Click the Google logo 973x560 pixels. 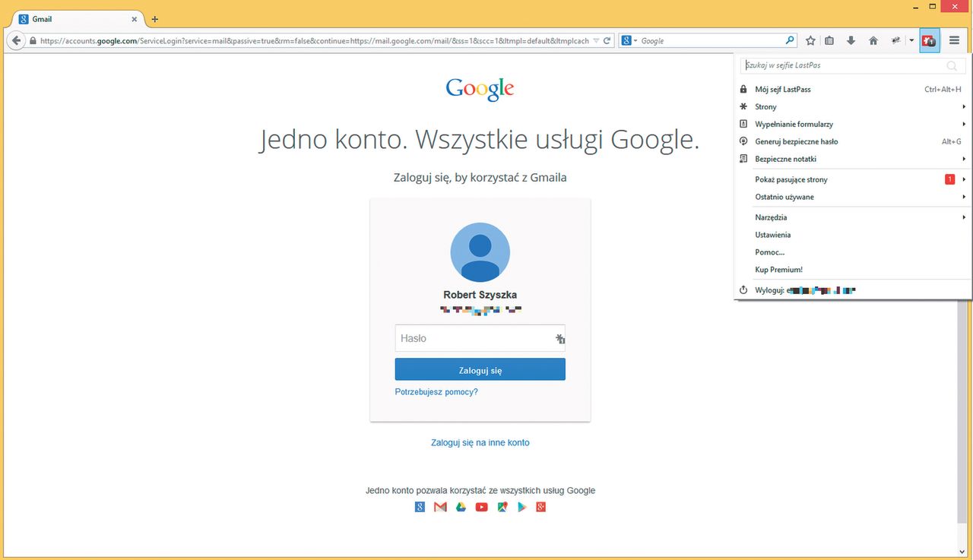tap(480, 90)
